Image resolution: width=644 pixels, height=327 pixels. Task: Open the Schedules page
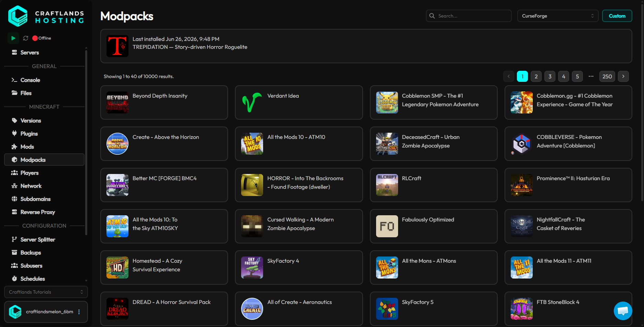tap(44, 279)
